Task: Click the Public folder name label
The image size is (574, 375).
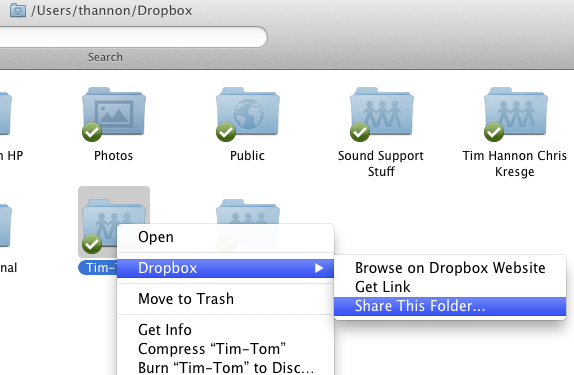Action: coord(247,156)
